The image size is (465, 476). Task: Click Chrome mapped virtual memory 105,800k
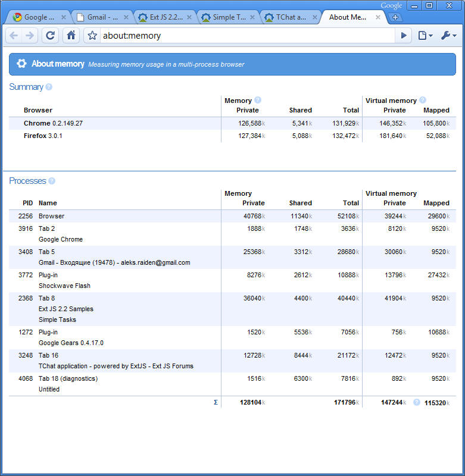pyautogui.click(x=436, y=123)
